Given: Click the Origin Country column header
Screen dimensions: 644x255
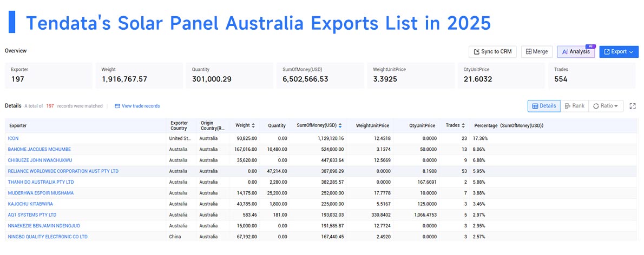Looking at the screenshot, I should point(213,125).
